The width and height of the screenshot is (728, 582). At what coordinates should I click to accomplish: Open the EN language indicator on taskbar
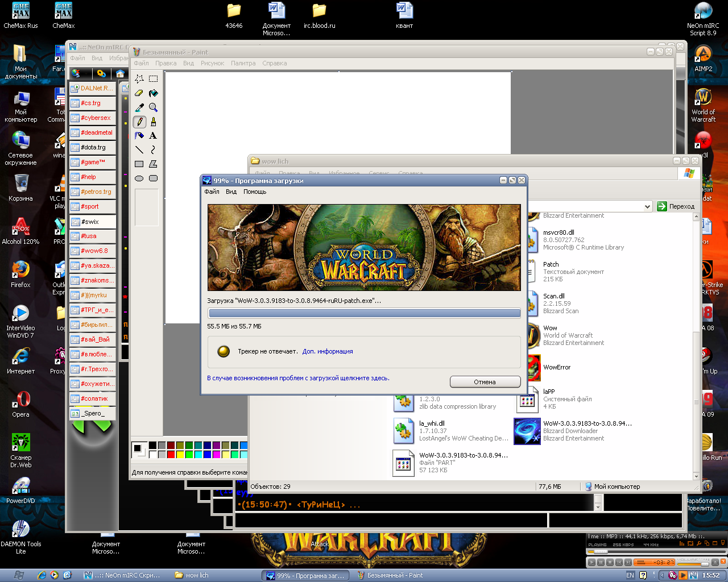tap(630, 575)
